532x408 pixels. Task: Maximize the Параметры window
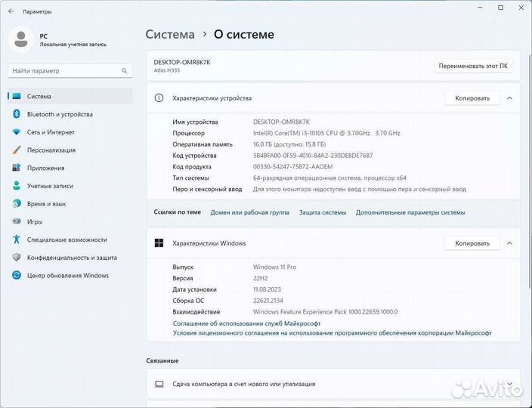[x=500, y=8]
